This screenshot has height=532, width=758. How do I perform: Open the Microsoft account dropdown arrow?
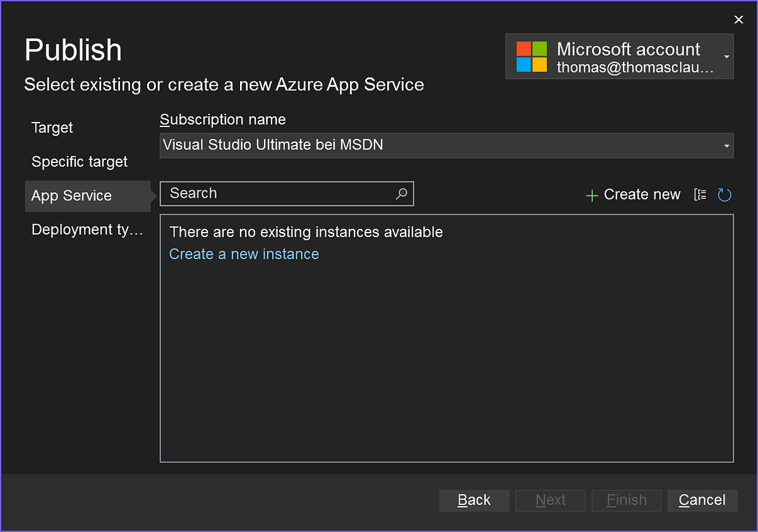pyautogui.click(x=726, y=57)
